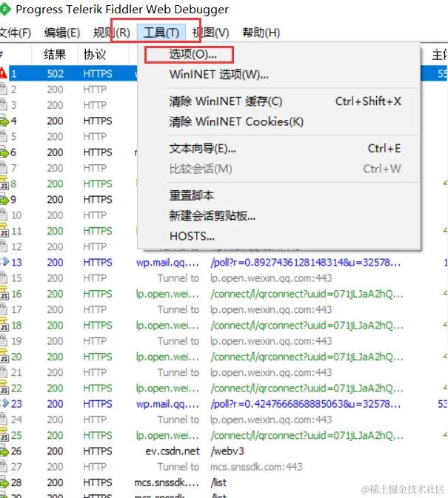The width and height of the screenshot is (448, 498).
Task: Open 文本向导(E)... from the menu
Action: click(202, 149)
